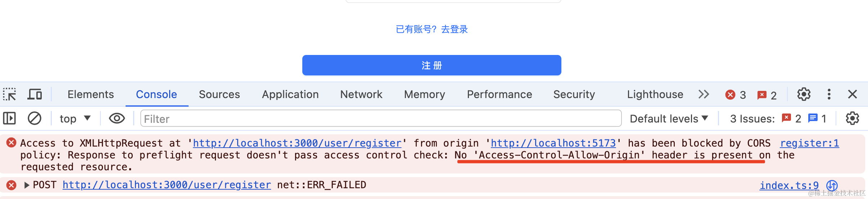Open the replay XHR icon beside index.ts:9

832,185
